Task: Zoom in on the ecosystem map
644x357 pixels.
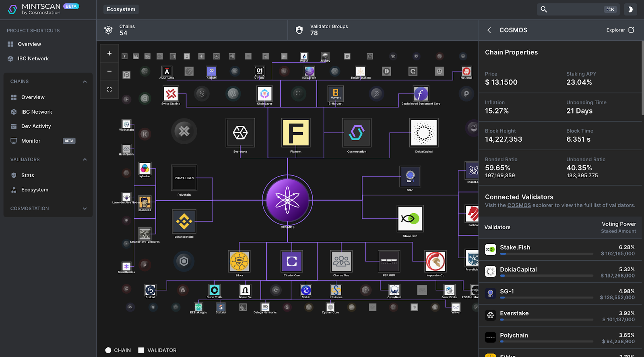Action: point(109,53)
